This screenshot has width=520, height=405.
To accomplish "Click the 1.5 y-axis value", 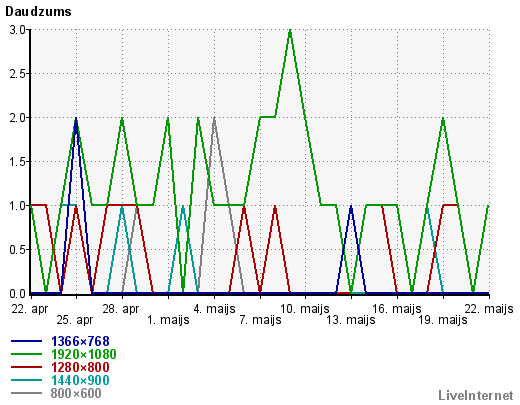I will [x=18, y=162].
